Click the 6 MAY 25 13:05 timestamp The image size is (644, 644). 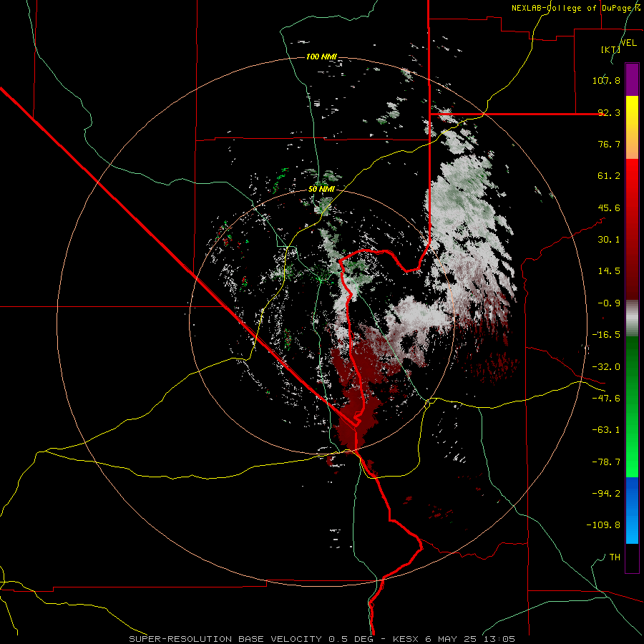click(x=470, y=639)
